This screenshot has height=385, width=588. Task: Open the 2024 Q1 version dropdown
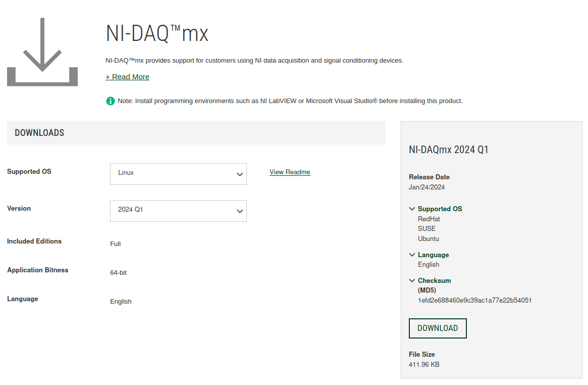(x=178, y=211)
